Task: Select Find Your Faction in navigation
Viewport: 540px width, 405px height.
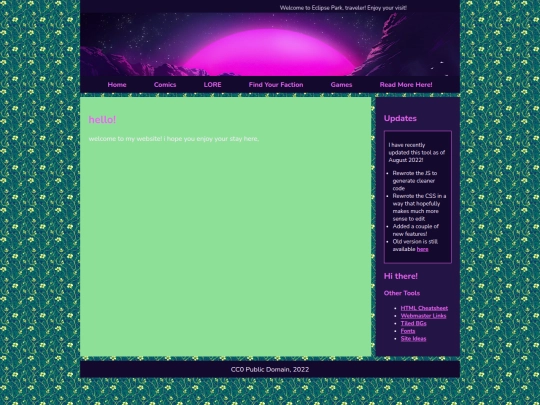Action: (x=276, y=85)
